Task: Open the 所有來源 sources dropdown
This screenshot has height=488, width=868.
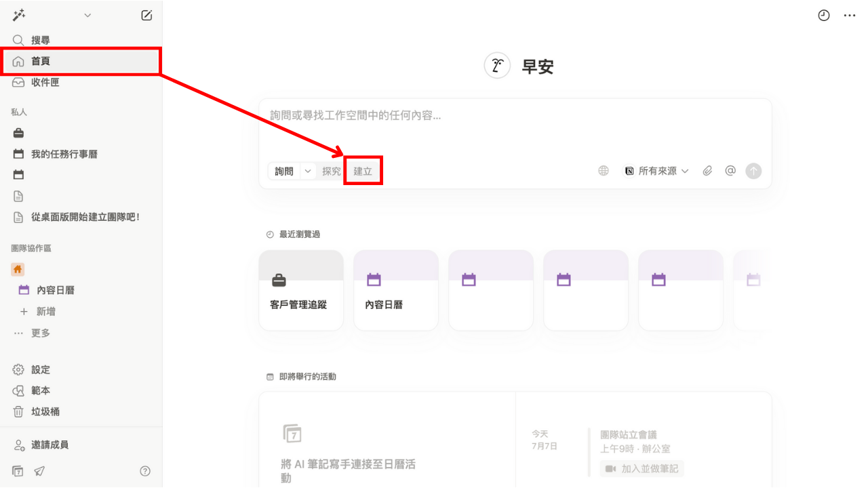Action: pyautogui.click(x=656, y=171)
